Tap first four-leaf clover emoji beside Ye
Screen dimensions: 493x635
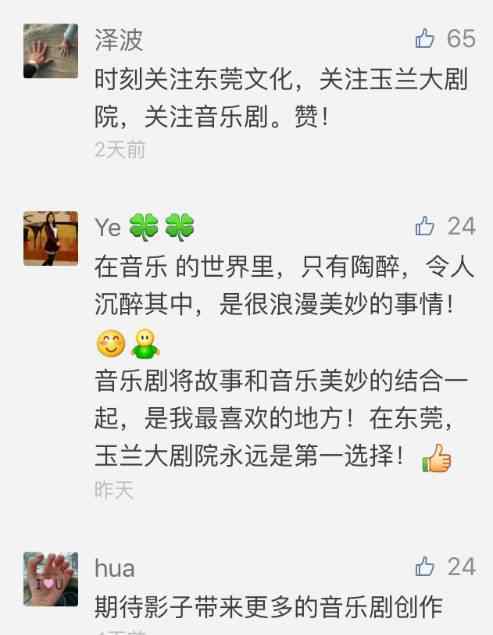[x=143, y=227]
